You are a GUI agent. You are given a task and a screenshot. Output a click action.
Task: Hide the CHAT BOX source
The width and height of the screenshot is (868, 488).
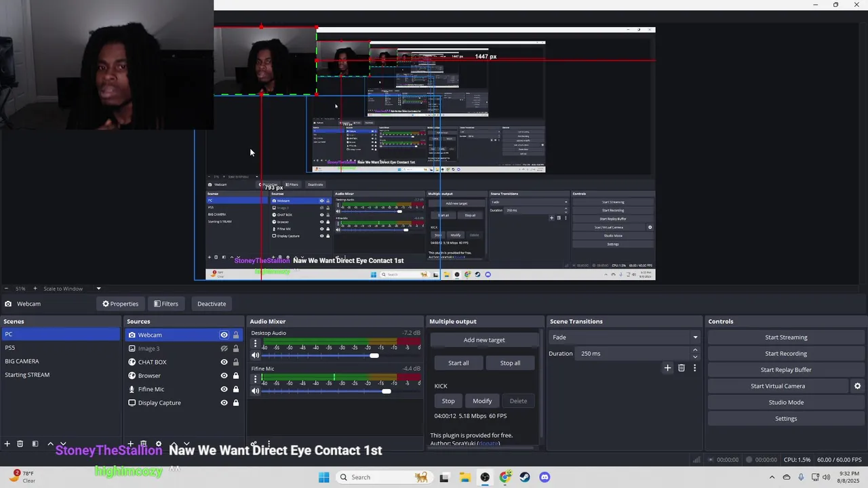[224, 362]
